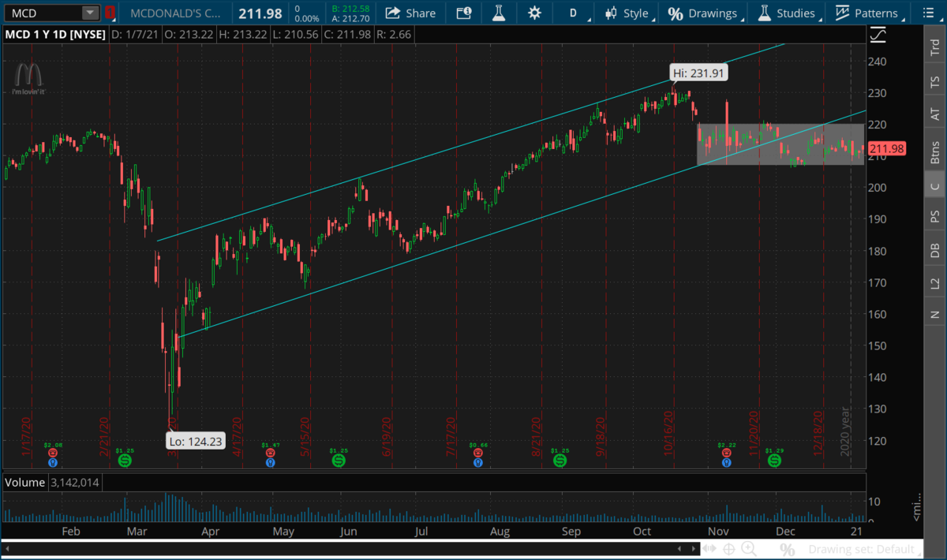Screen dimensions: 947x560
Task: Click the 211.98 red price axis label
Action: coord(885,148)
